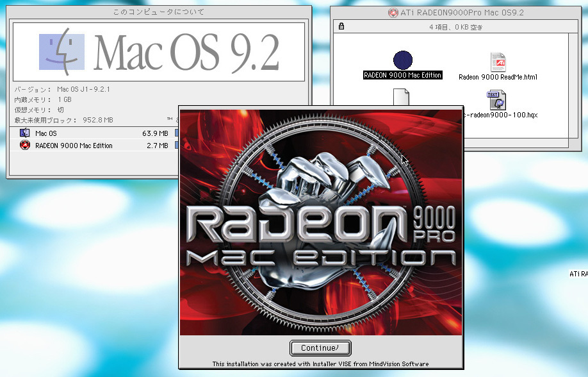The height and width of the screenshot is (377, 588).
Task: Click the Finder face Mac OS logo
Action: tap(61, 52)
